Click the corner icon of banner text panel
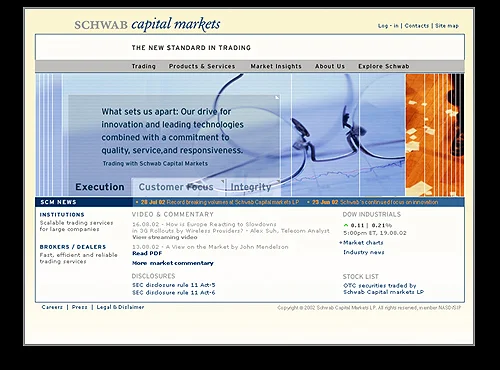Viewport: 500px width, 370px height. pos(277,97)
